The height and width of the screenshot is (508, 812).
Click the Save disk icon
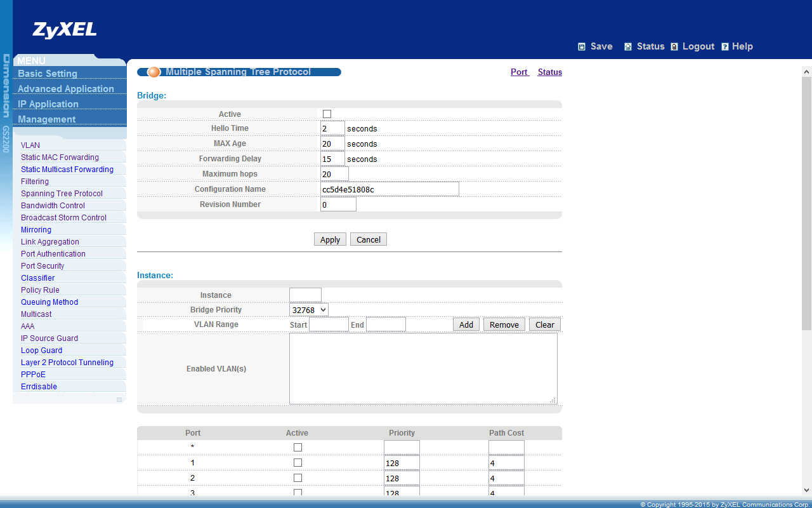tap(582, 46)
